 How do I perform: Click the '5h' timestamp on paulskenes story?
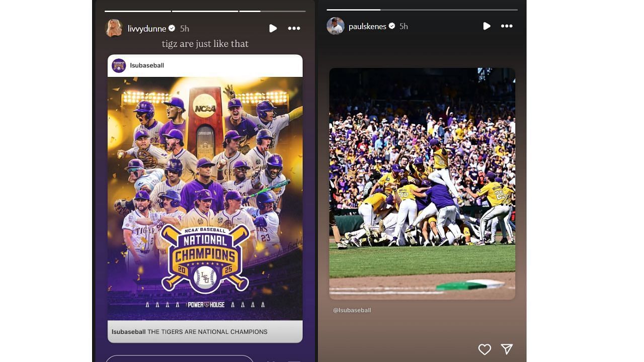pos(404,26)
